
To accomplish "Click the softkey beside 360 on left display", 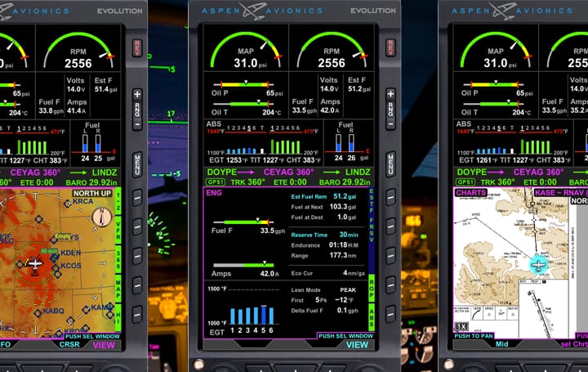I will coord(137,256).
